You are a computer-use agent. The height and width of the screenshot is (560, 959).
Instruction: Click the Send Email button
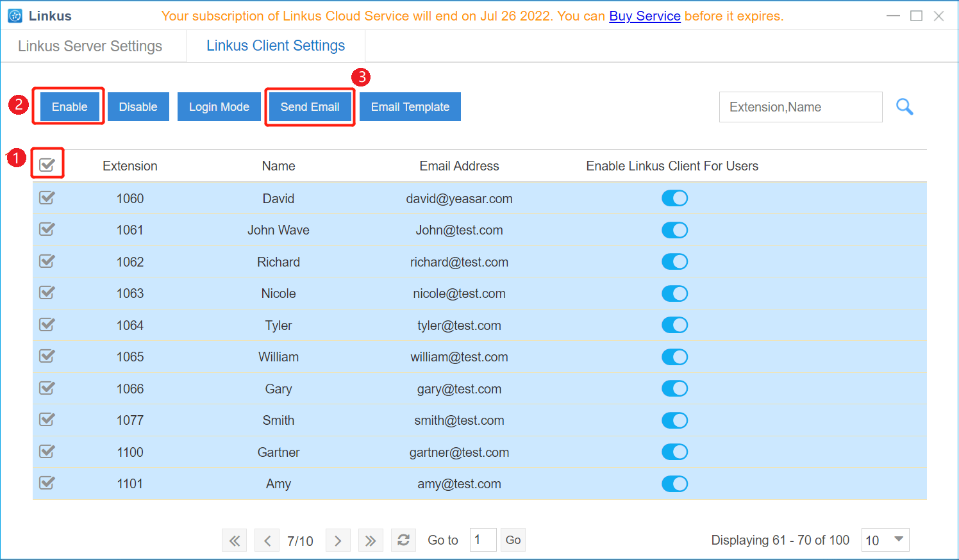(x=310, y=107)
